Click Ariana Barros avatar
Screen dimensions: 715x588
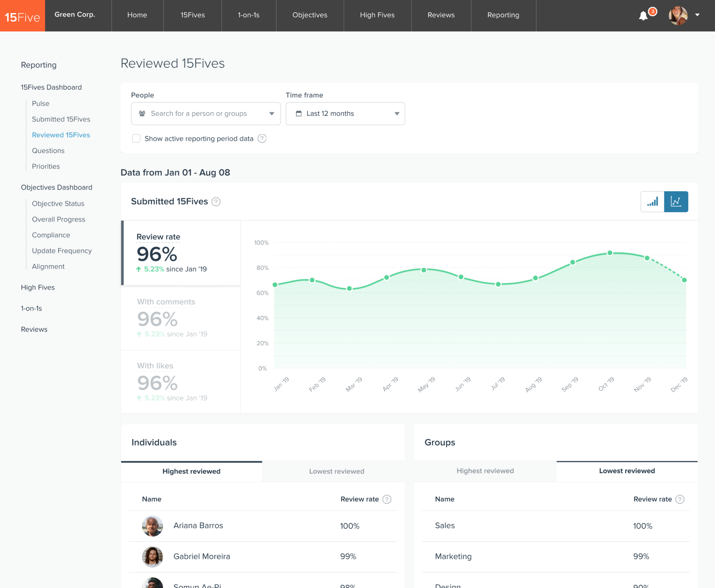click(x=153, y=526)
